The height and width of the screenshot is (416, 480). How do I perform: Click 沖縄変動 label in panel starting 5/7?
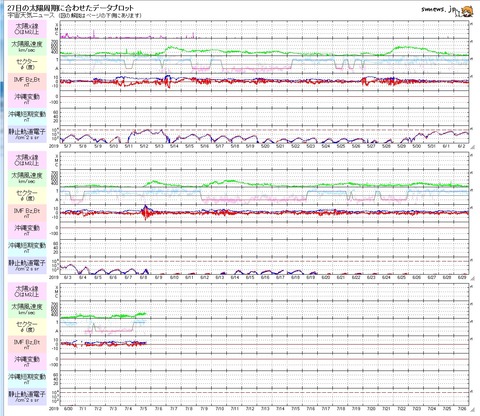point(27,99)
